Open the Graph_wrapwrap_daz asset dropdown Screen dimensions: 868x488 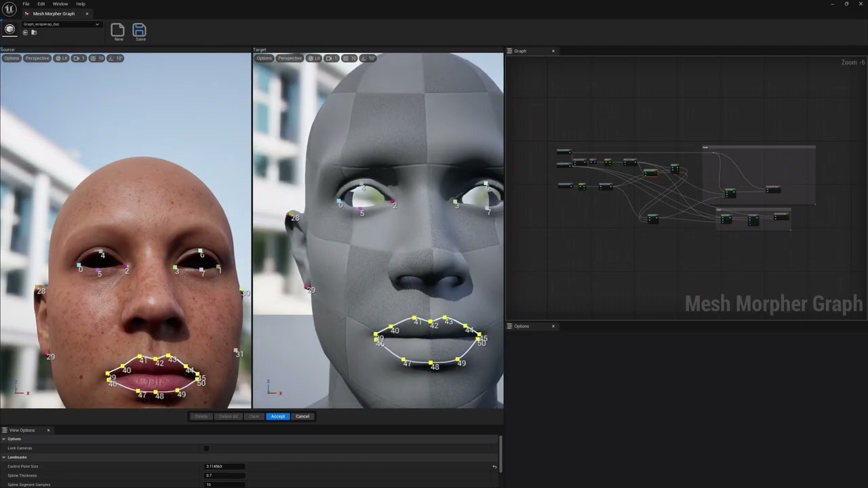[x=61, y=24]
